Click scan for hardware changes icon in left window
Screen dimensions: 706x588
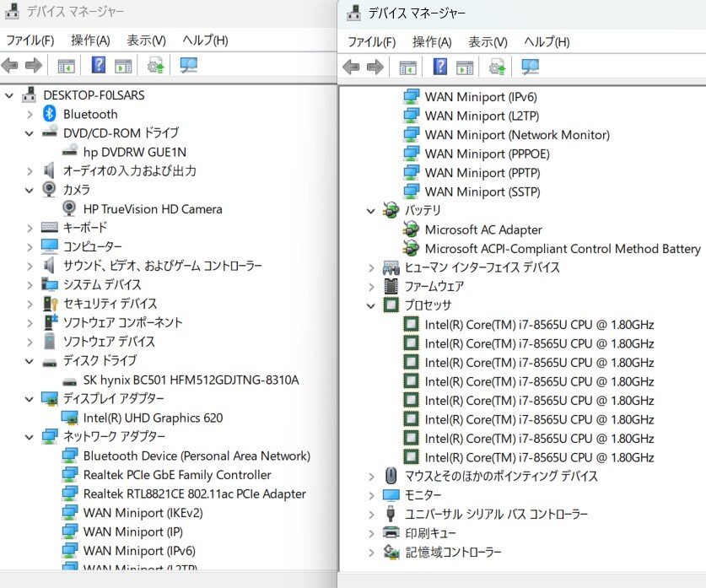(x=188, y=65)
